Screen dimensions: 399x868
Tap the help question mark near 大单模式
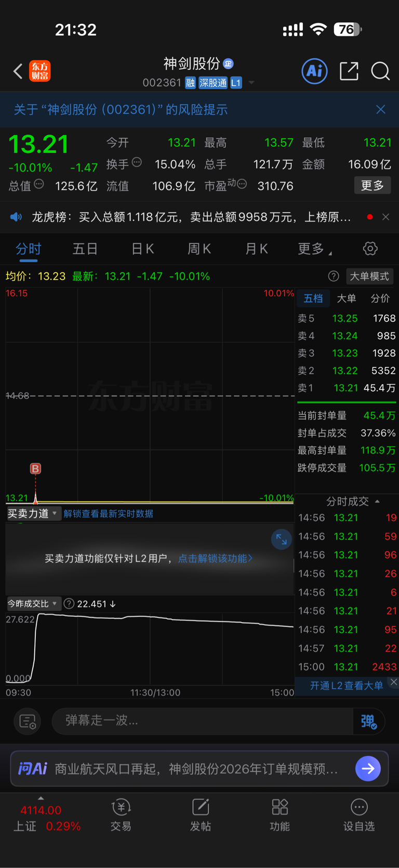pyautogui.click(x=334, y=276)
